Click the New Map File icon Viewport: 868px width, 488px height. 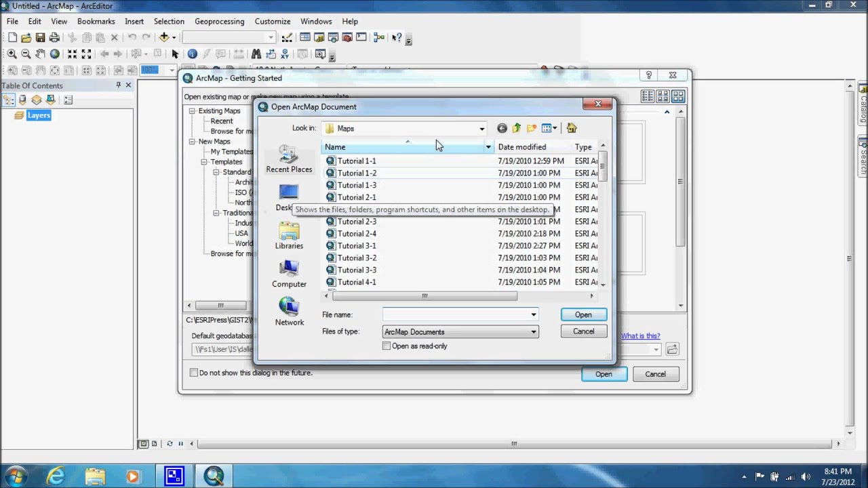(12, 37)
